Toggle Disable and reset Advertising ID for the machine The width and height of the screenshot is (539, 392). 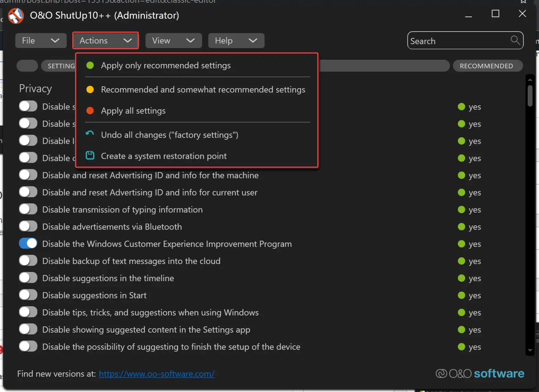coord(28,175)
